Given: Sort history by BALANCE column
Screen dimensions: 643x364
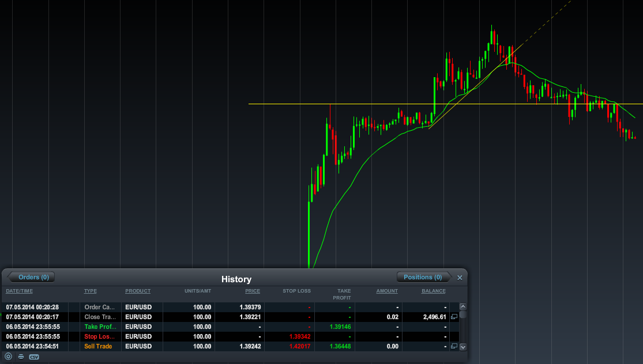Looking at the screenshot, I should (434, 291).
